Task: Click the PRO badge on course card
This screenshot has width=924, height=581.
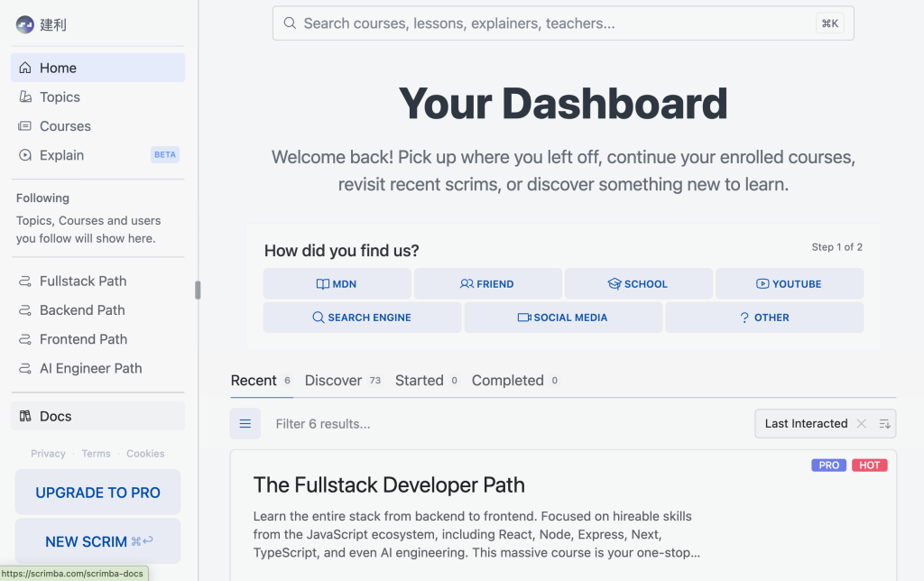Action: pos(828,465)
